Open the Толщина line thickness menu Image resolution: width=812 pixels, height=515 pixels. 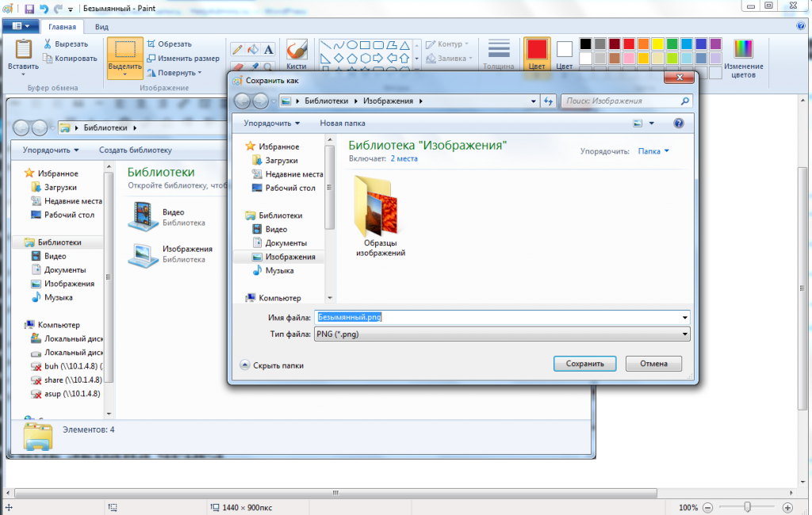(499, 55)
